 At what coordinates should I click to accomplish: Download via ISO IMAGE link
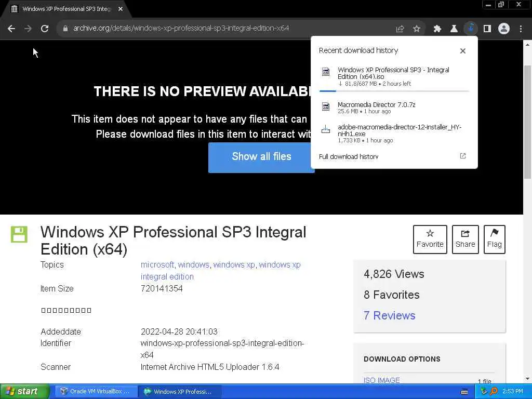[382, 380]
